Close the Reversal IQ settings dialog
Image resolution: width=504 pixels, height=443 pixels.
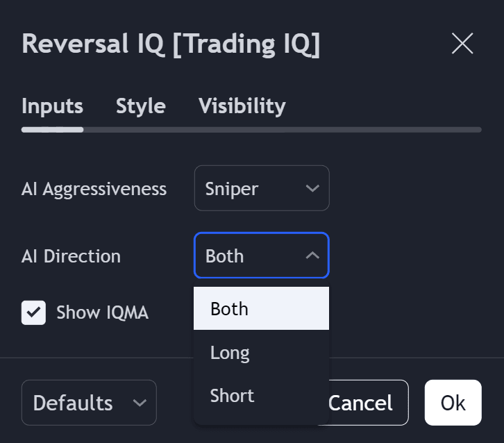pos(462,44)
